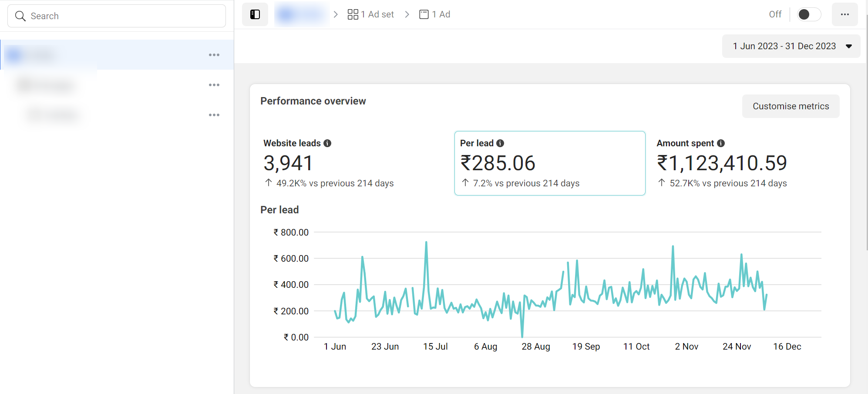Screen dimensions: 868x394
Task: Click the Amount spent info icon
Action: 721,143
